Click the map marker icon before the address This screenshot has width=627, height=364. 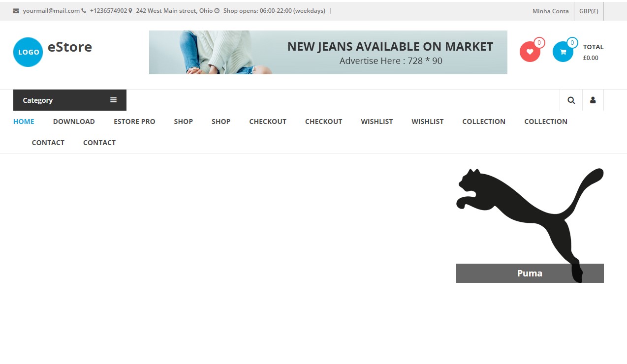coord(130,11)
